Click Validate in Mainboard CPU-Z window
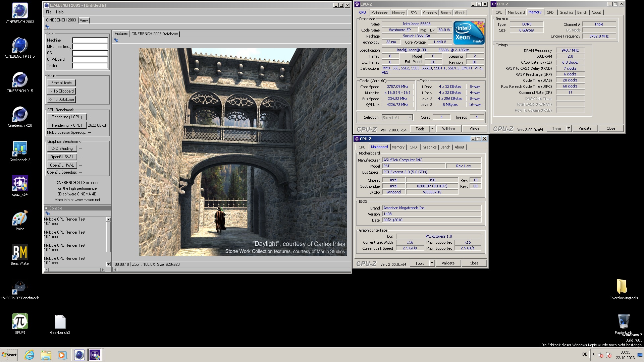The width and height of the screenshot is (644, 362). pyautogui.click(x=448, y=263)
